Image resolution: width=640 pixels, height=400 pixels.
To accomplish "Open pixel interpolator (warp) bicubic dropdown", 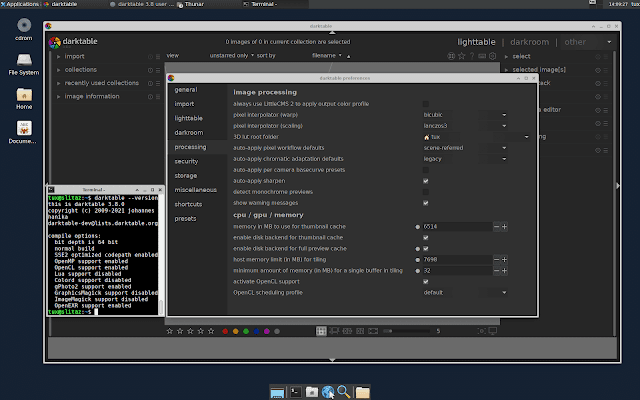I will pos(465,115).
